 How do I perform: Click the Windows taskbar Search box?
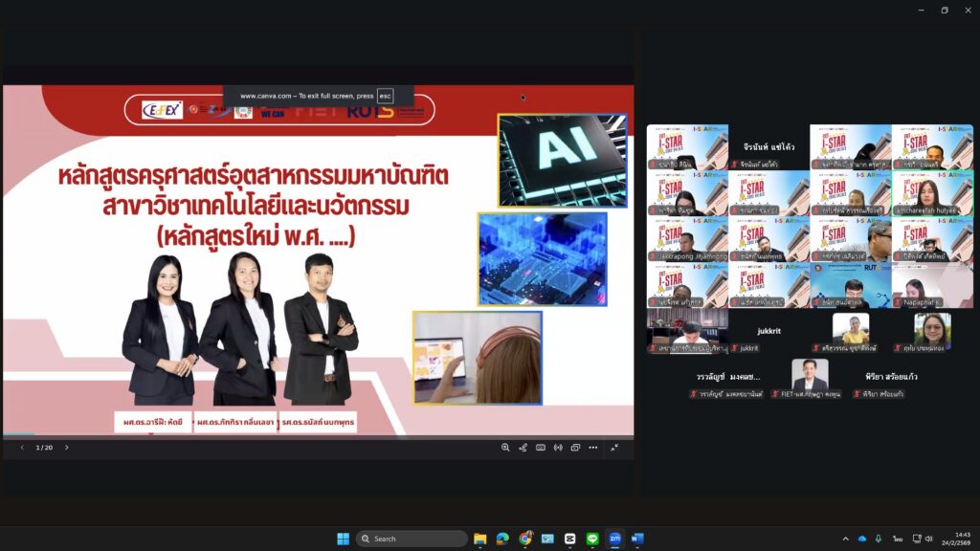412,539
